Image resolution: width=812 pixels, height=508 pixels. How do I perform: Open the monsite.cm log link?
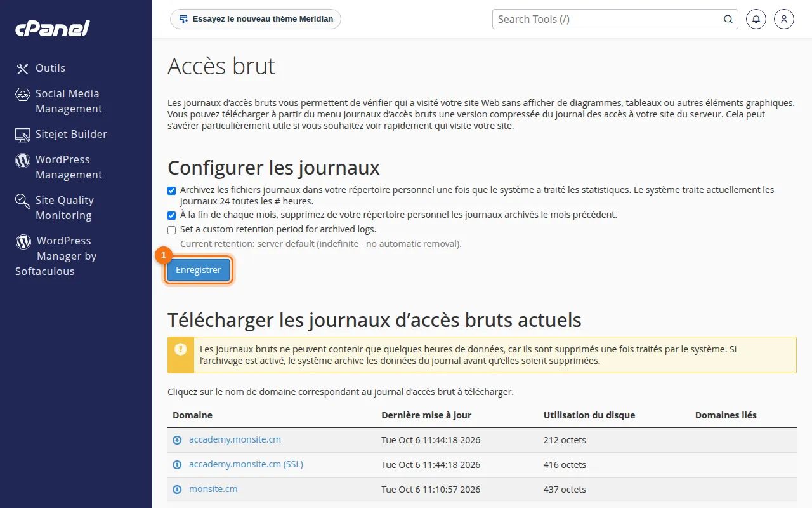coord(213,489)
